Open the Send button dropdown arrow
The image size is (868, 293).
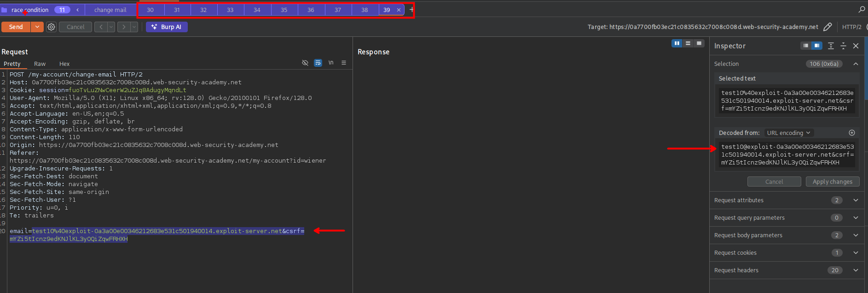click(x=37, y=27)
